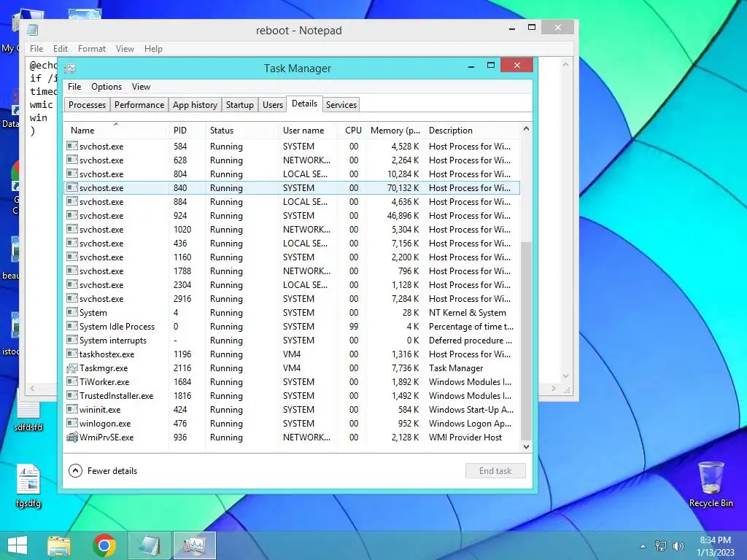Open File Explorer from the taskbar
Viewport: 747px width, 560px height.
coord(58,545)
